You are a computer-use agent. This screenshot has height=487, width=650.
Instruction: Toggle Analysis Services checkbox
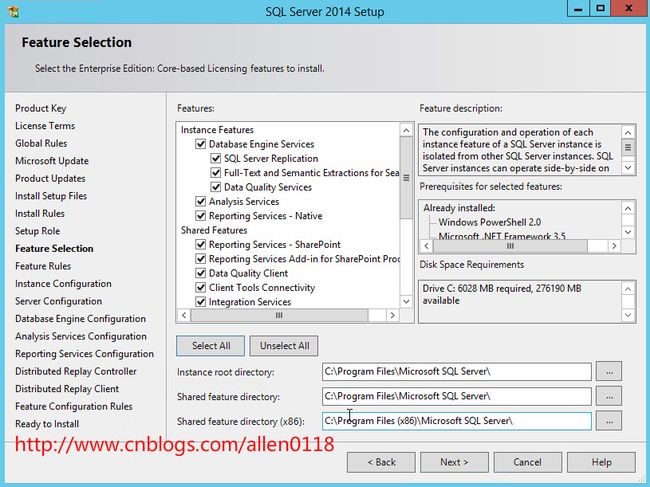pyautogui.click(x=201, y=201)
